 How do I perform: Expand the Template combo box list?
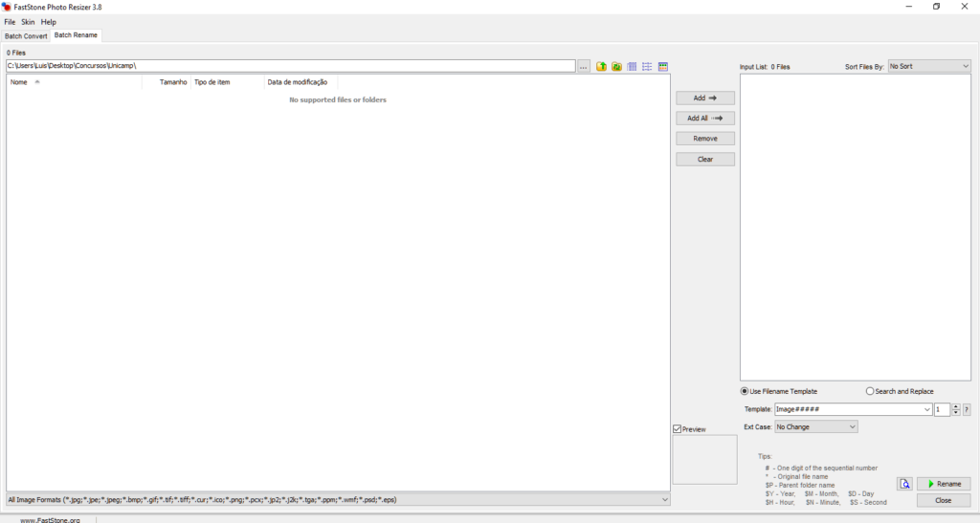coord(926,409)
